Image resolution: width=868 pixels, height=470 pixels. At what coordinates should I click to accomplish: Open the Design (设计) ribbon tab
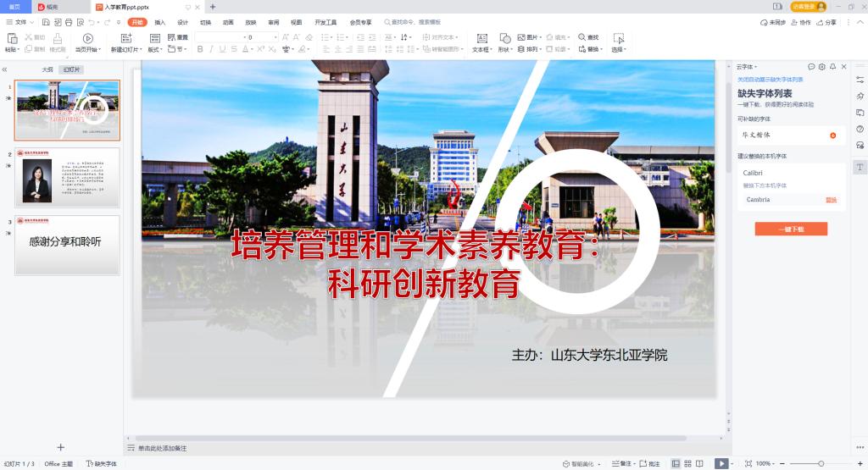(183, 22)
